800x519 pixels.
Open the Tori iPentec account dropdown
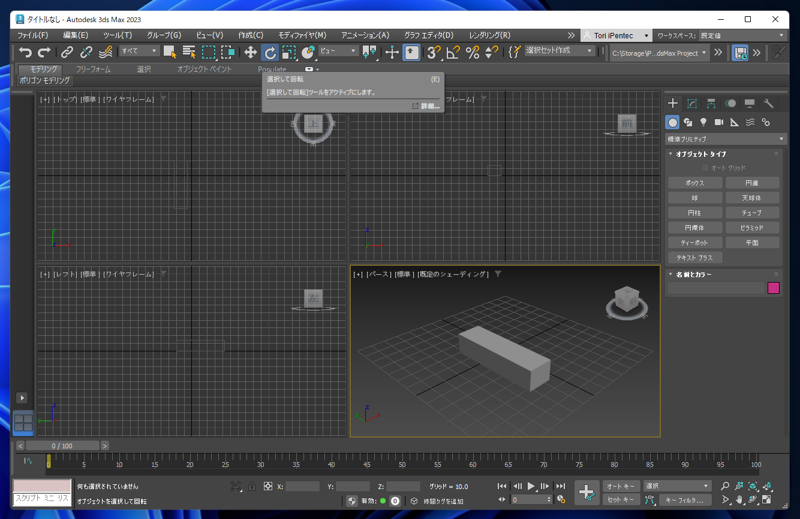click(616, 36)
